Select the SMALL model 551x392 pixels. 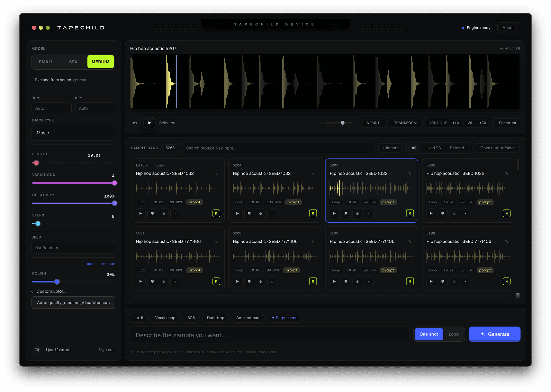coord(46,62)
